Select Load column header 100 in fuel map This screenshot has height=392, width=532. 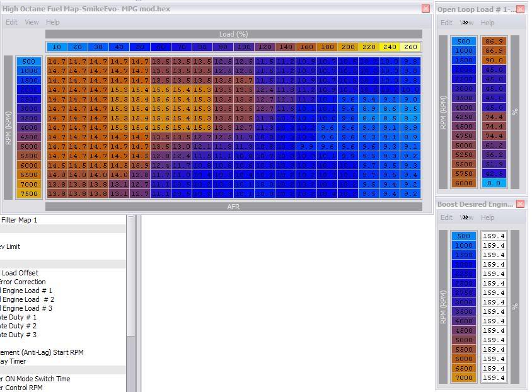coord(244,47)
